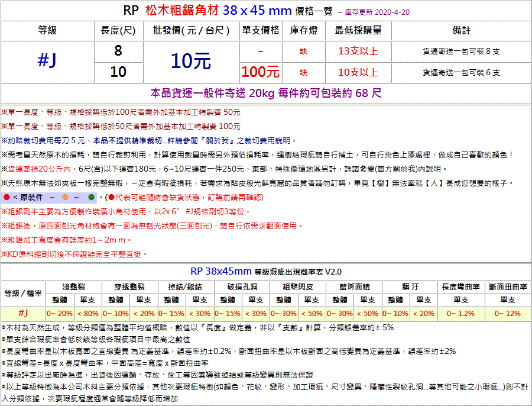Viewport: 532px width, 406px height.
Task: Click the 斷面扭曲率 column header
Action: (508, 287)
